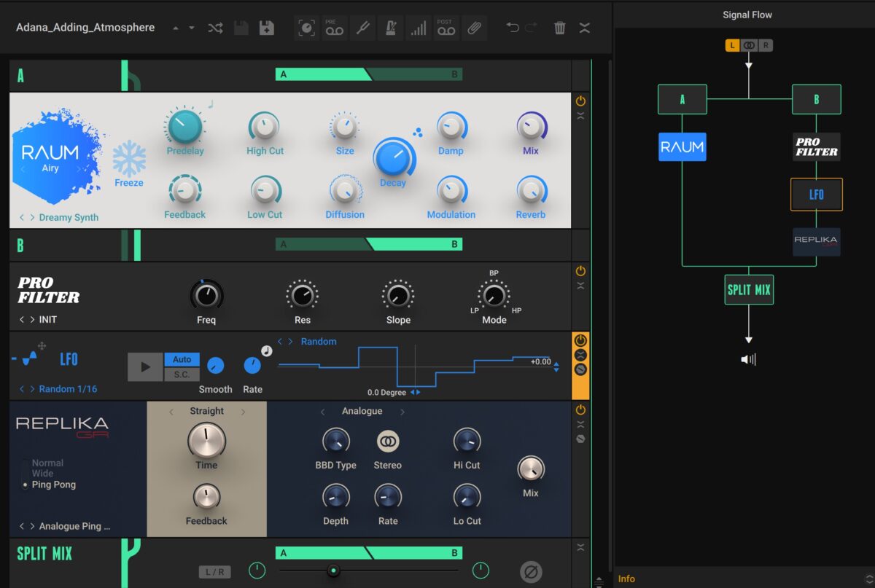This screenshot has width=875, height=588.
Task: Click the LFO S.C. button
Action: click(x=182, y=374)
